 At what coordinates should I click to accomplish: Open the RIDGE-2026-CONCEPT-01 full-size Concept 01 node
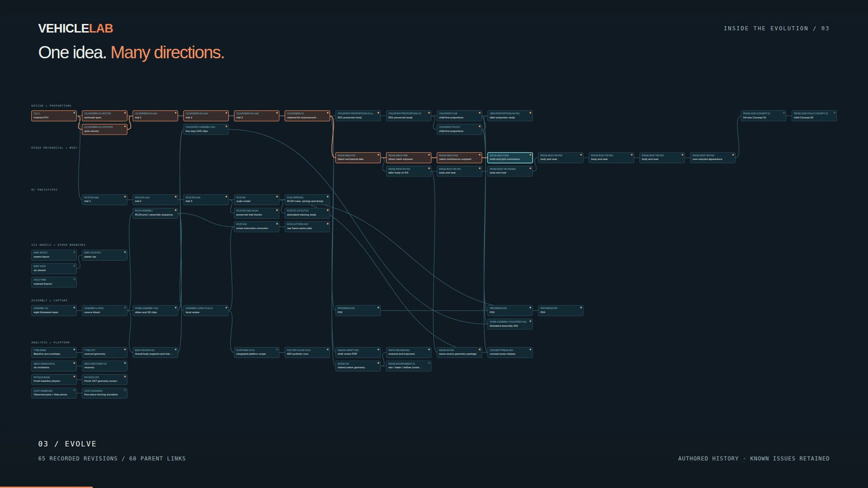tap(763, 116)
